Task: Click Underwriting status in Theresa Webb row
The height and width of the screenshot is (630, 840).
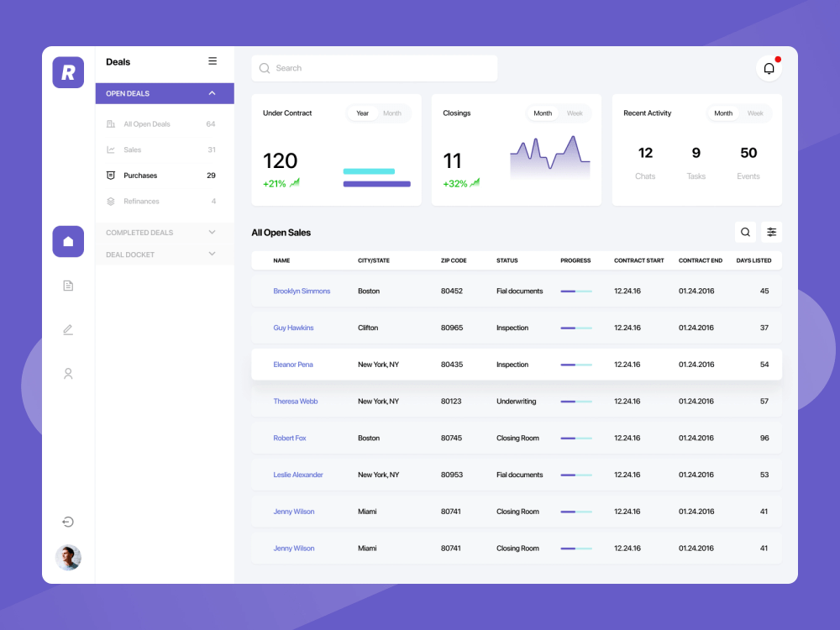Action: (516, 402)
